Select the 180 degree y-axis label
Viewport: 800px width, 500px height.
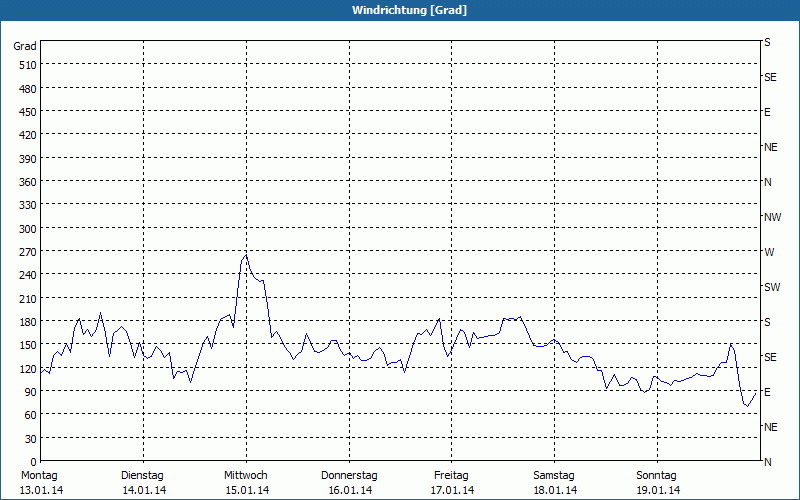pos(27,321)
